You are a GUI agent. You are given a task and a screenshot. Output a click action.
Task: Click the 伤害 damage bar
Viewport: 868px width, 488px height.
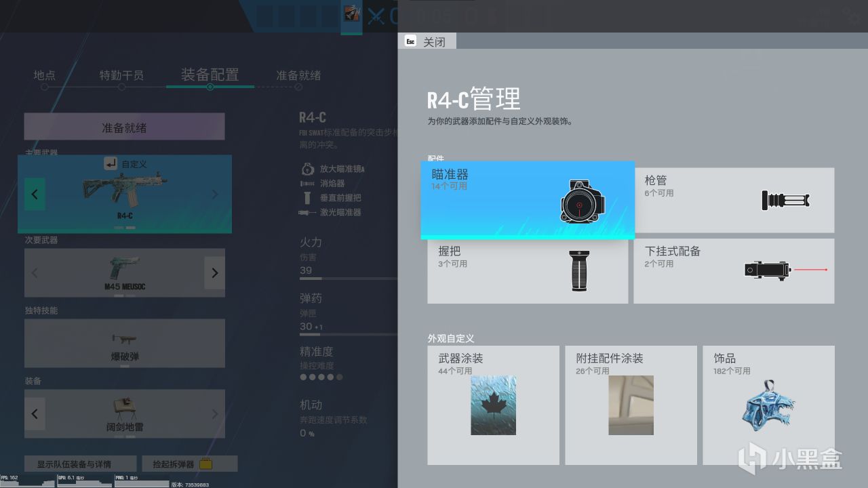point(349,279)
